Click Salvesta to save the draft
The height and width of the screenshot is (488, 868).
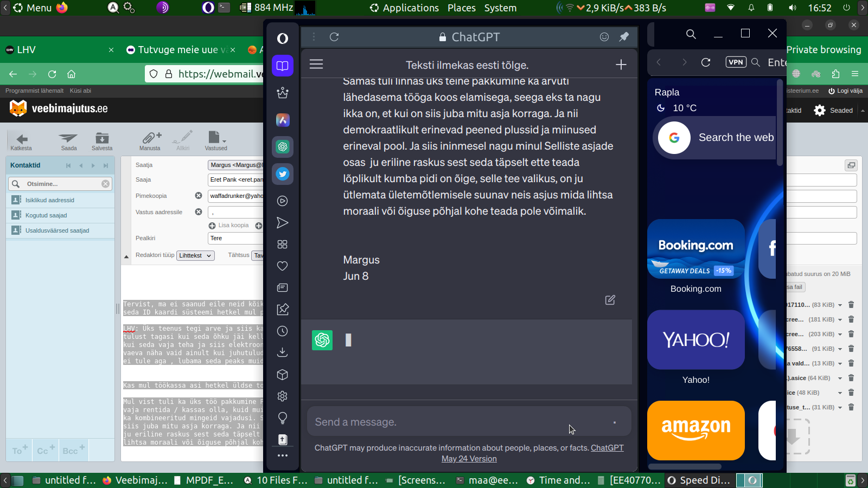click(102, 141)
